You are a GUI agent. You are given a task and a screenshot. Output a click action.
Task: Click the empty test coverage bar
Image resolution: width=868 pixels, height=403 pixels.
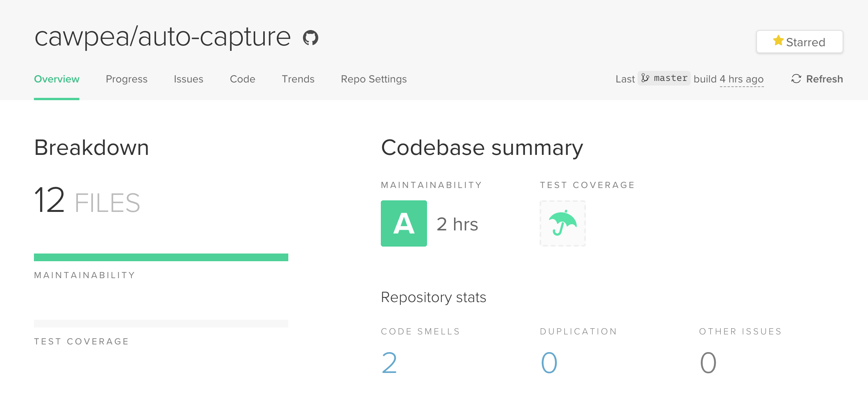161,324
